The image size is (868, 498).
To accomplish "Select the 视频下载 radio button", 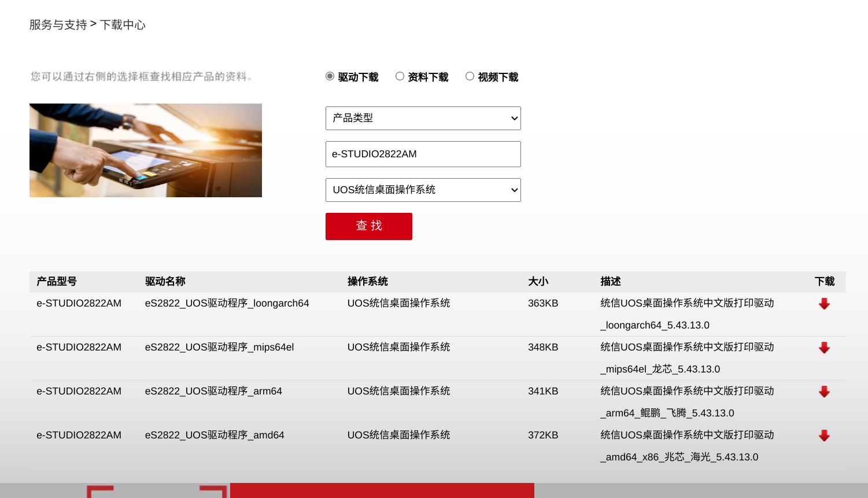I will click(x=470, y=76).
